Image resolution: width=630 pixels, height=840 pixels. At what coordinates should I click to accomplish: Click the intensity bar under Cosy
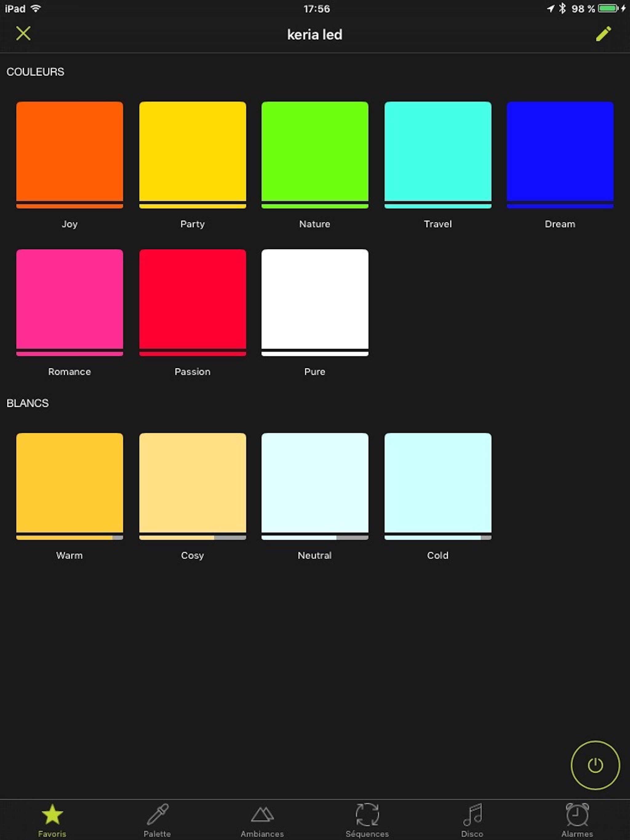193,538
